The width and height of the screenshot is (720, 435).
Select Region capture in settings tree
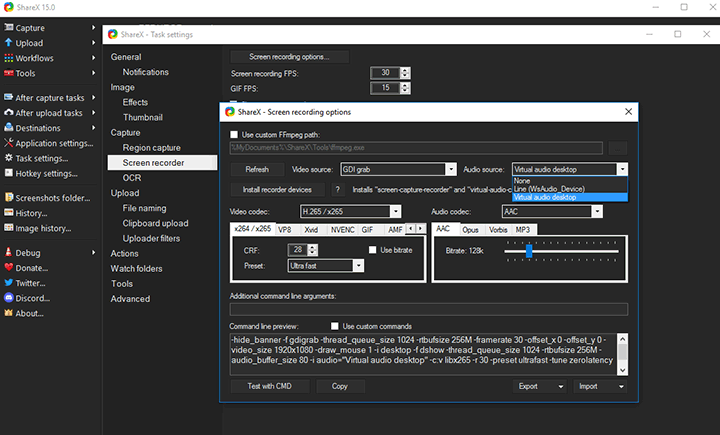pos(151,147)
